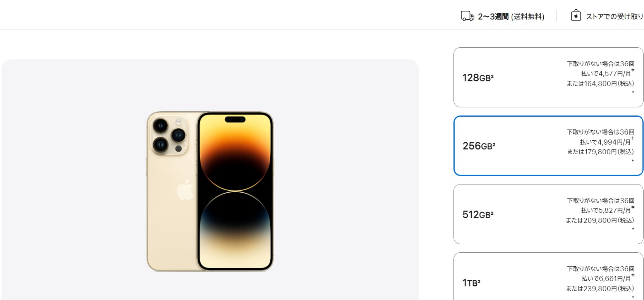Click the Dynamic Island on the iPhone screen

pos(235,119)
